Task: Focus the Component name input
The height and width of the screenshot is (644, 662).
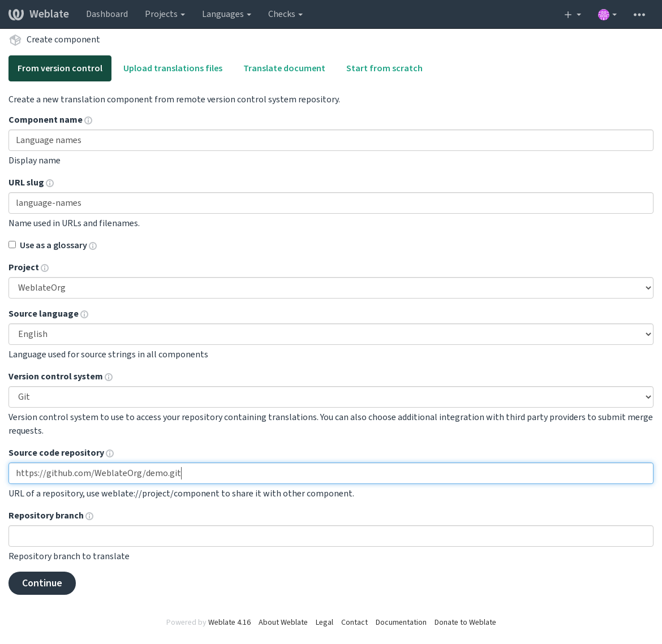Action: pyautogui.click(x=330, y=140)
